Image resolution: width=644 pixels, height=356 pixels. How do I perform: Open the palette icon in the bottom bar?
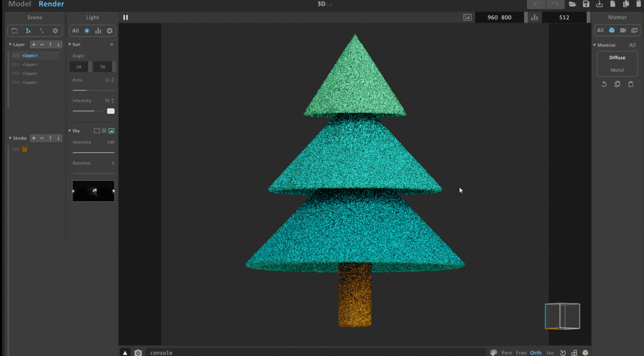point(494,353)
